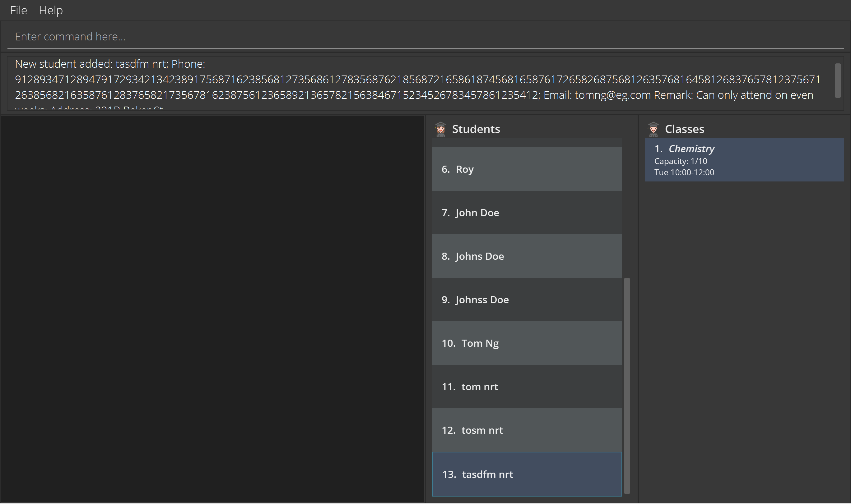Viewport: 851px width, 504px height.
Task: Click the Classes panel graduate icon
Action: coord(653,129)
